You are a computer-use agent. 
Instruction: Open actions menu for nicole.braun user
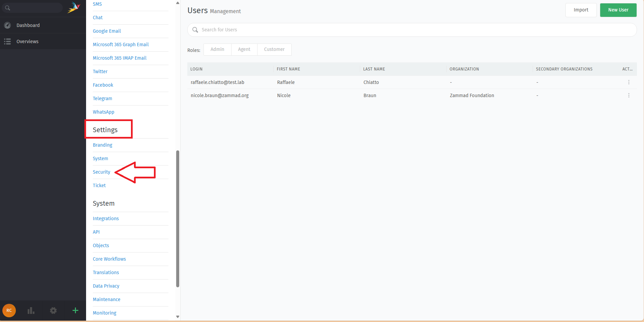coord(628,95)
